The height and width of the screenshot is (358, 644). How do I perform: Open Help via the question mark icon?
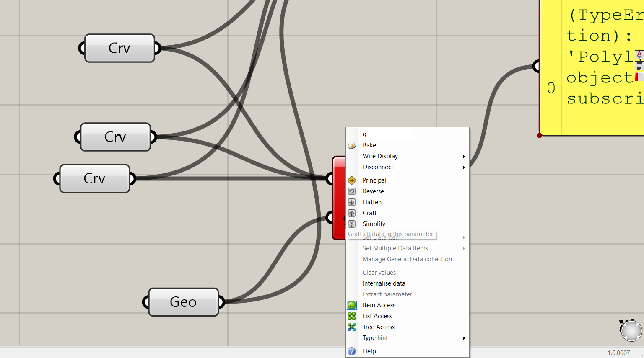pos(352,351)
